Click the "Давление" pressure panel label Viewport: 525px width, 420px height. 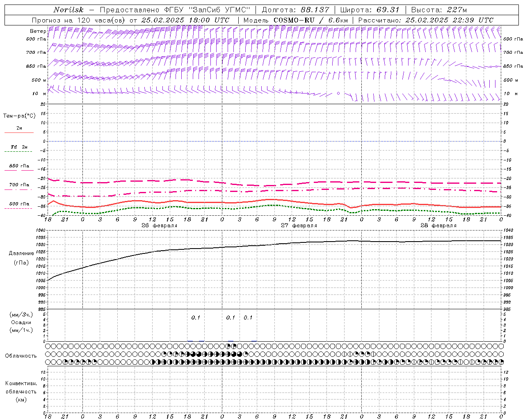click(21, 253)
